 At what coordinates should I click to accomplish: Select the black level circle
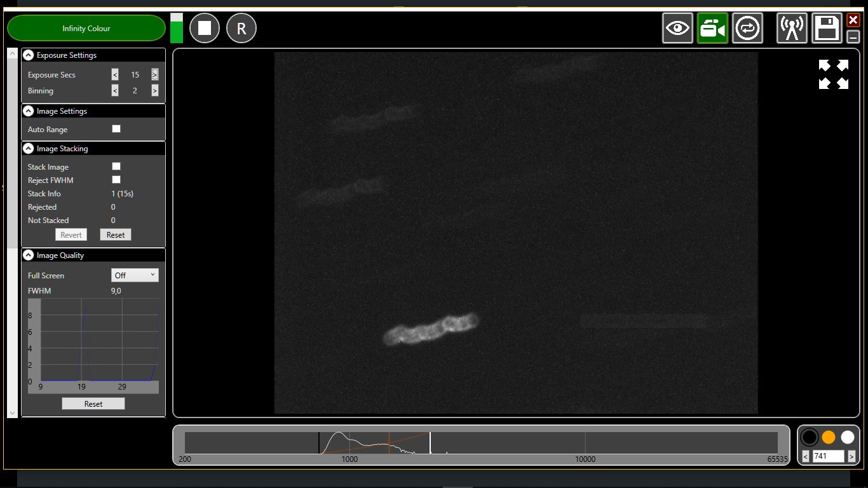click(810, 437)
